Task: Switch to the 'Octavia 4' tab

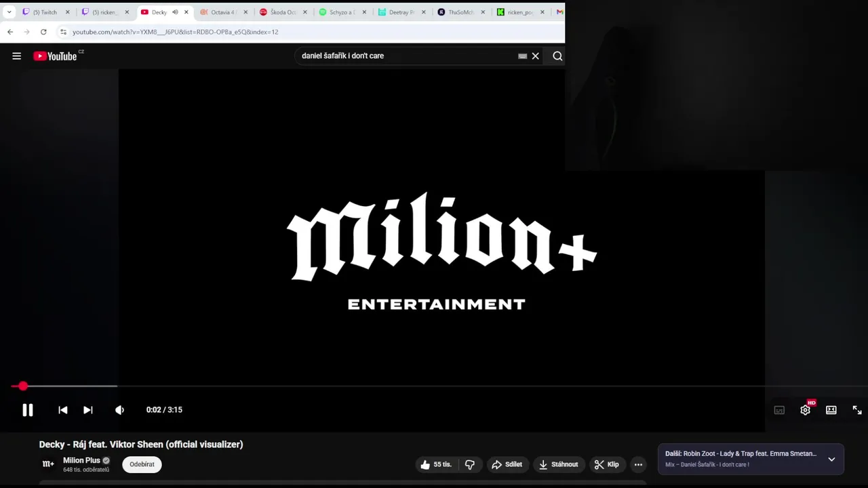Action: pyautogui.click(x=223, y=12)
